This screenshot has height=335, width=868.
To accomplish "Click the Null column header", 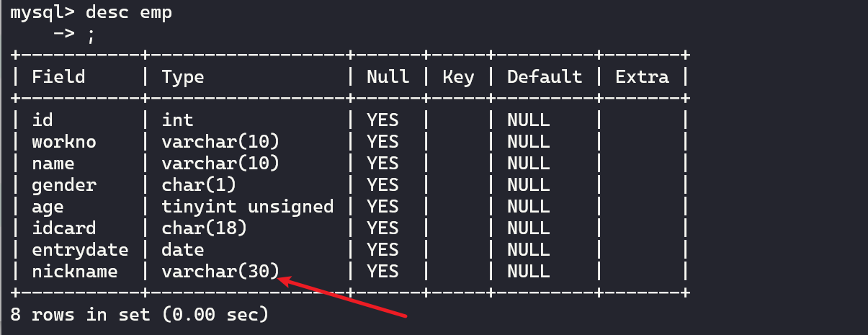I will pyautogui.click(x=388, y=77).
